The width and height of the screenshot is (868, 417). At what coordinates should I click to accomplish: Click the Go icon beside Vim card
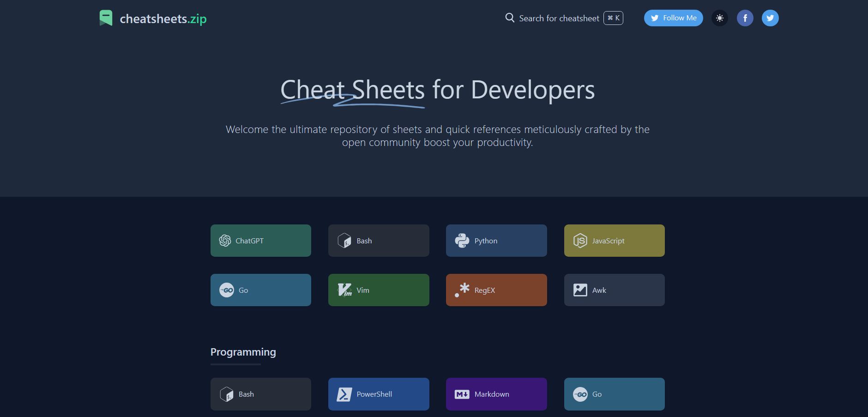(x=227, y=290)
